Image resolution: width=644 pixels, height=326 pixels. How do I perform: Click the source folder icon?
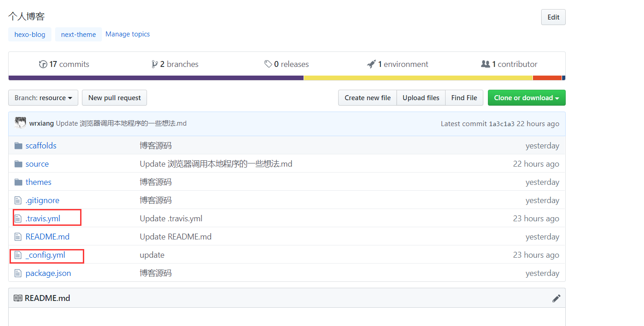point(18,164)
